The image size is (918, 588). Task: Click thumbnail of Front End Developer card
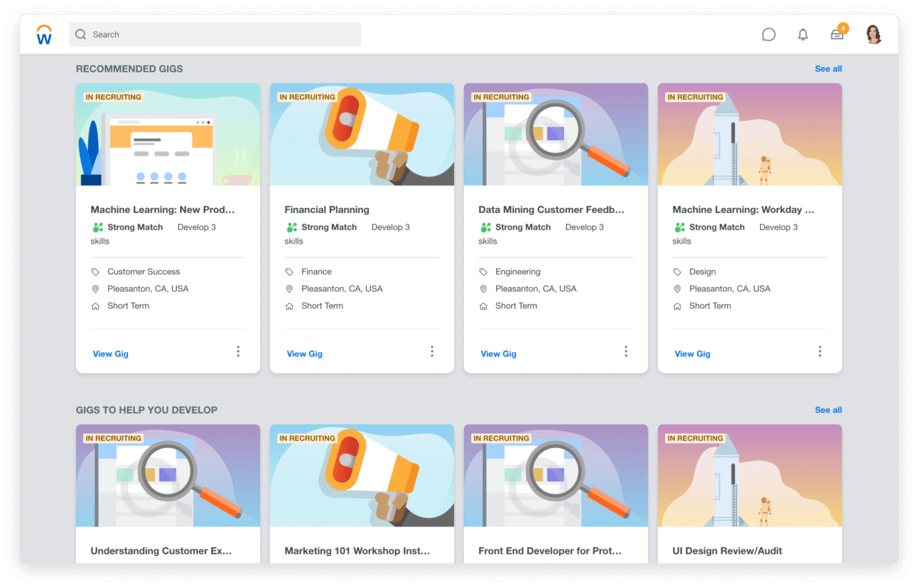coord(556,476)
